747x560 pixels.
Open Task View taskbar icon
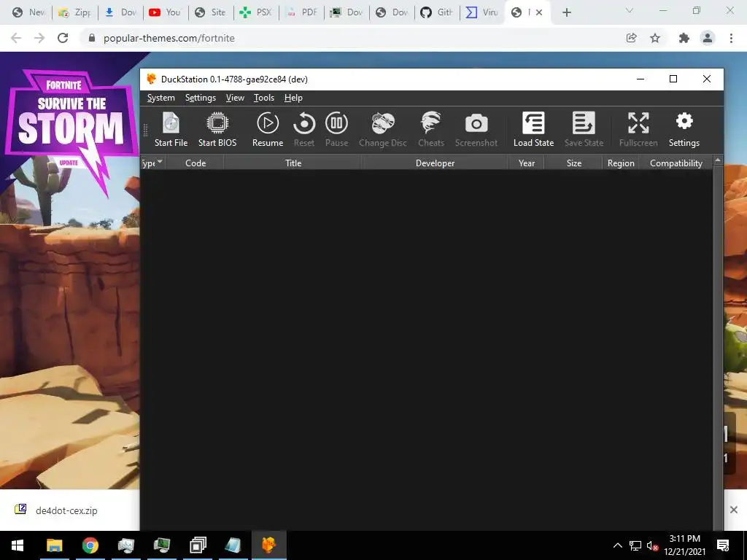point(198,545)
